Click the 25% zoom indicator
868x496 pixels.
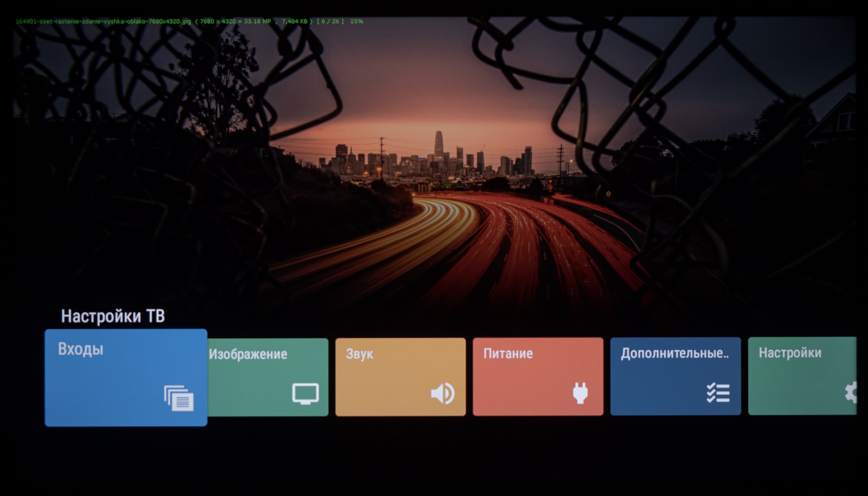tap(356, 21)
